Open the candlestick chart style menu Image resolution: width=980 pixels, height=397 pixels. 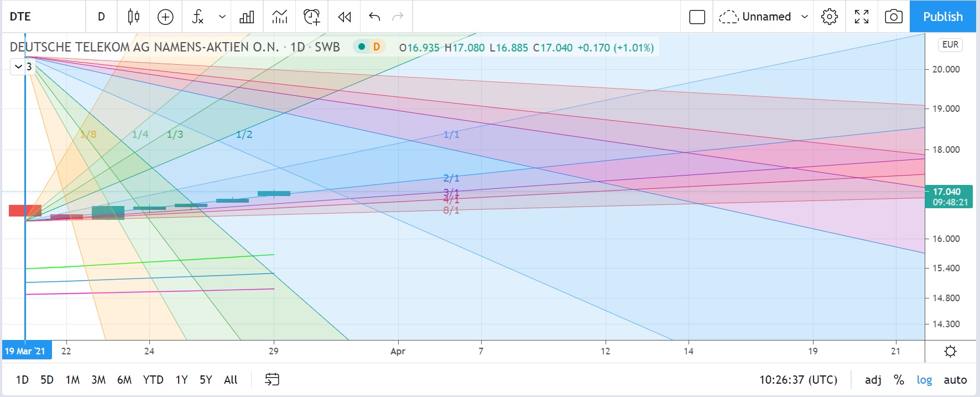tap(133, 17)
